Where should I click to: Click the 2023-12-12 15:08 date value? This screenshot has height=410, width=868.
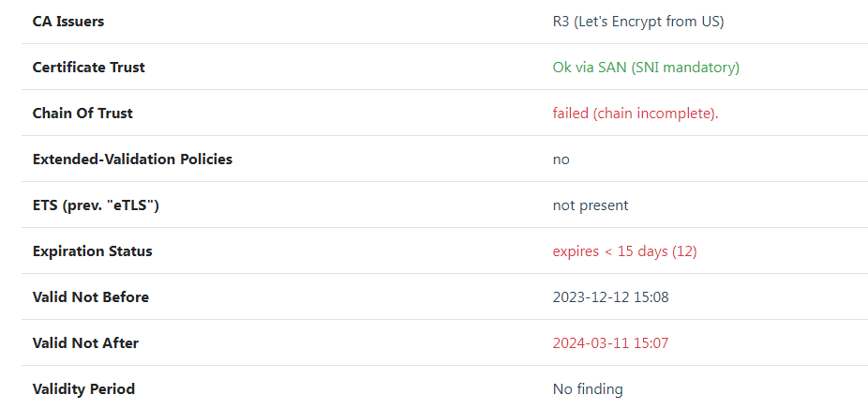pyautogui.click(x=610, y=296)
